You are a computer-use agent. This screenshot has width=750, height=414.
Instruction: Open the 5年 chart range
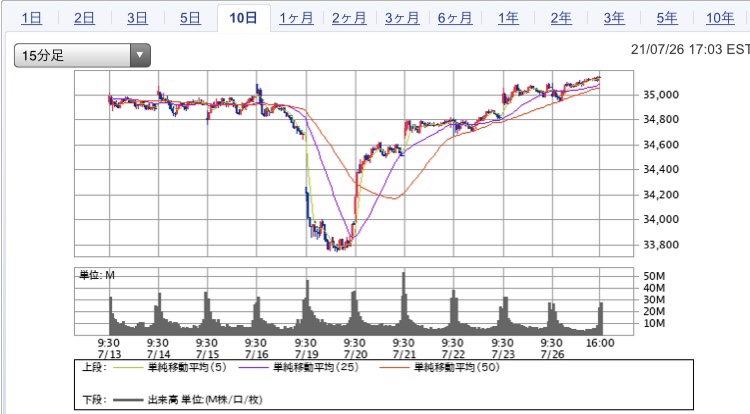(667, 18)
